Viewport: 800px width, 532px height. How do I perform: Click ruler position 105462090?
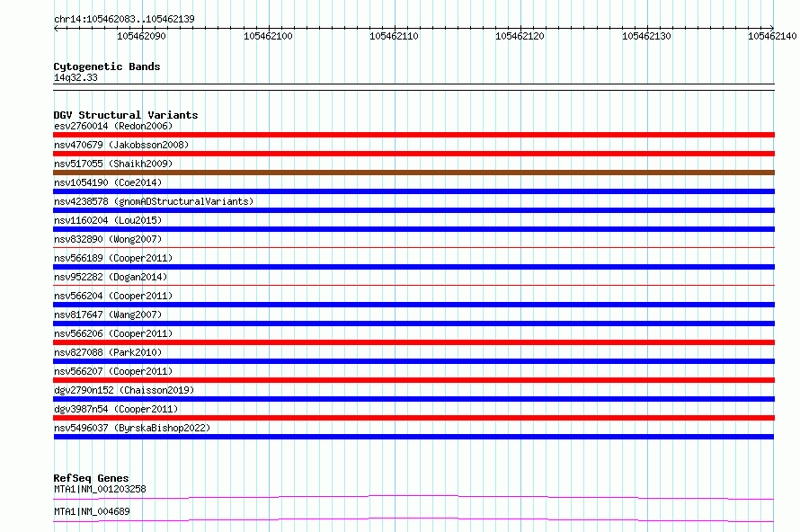point(141,36)
